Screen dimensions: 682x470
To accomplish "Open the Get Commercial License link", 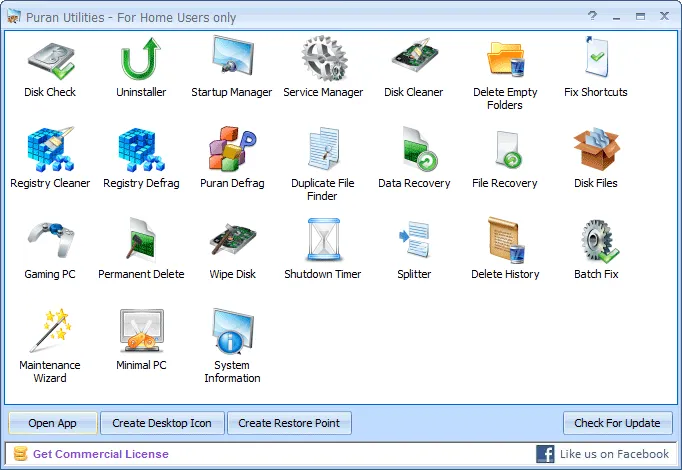I will click(x=100, y=454).
